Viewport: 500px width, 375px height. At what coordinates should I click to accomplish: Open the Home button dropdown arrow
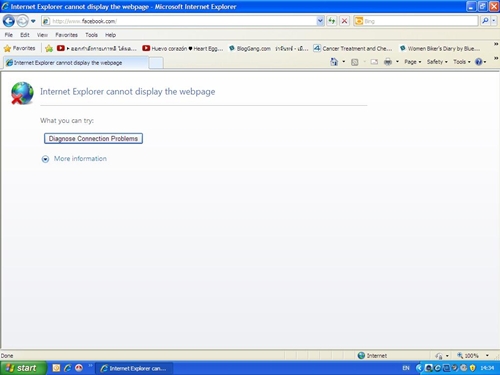point(343,62)
